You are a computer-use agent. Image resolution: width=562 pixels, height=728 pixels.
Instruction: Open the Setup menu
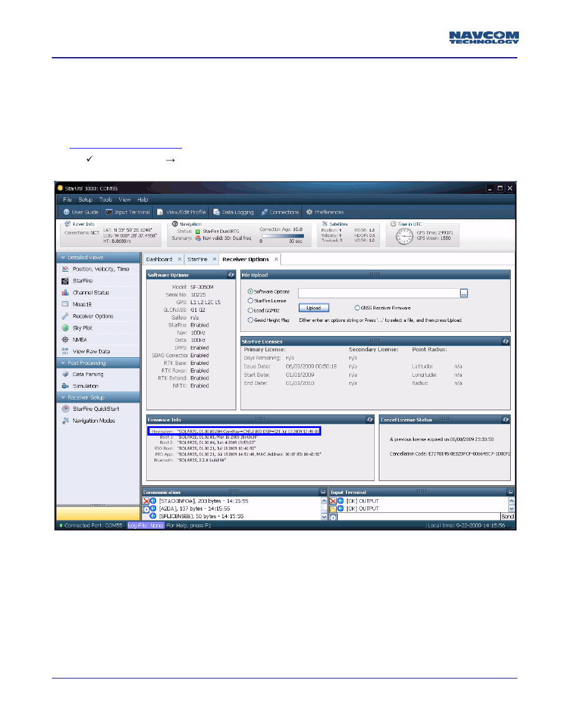click(x=85, y=200)
